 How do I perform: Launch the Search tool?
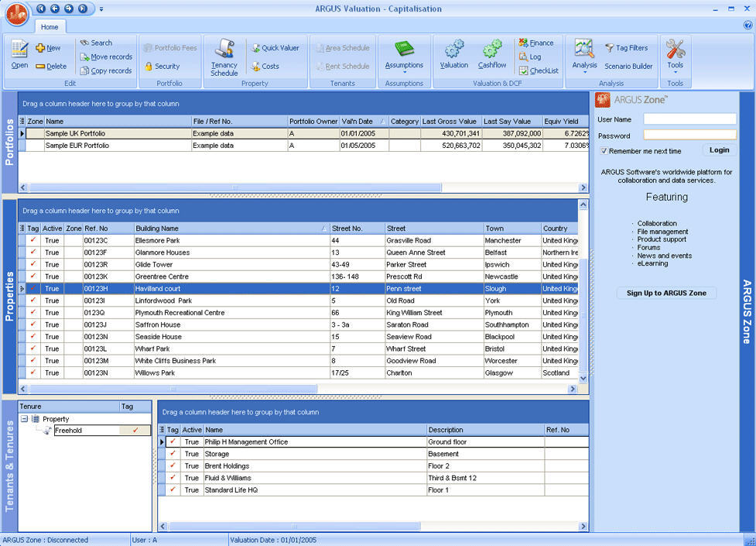pos(96,43)
